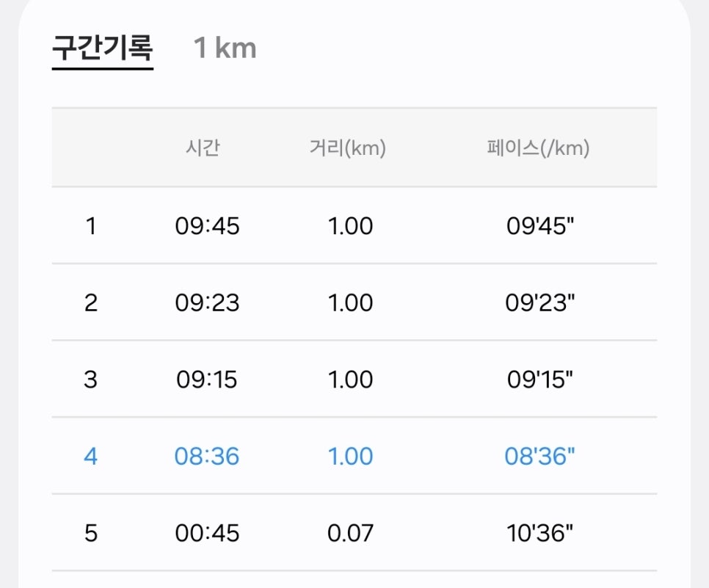This screenshot has height=588, width=709.
Task: Click the 거리(km) column header
Action: pyautogui.click(x=348, y=148)
